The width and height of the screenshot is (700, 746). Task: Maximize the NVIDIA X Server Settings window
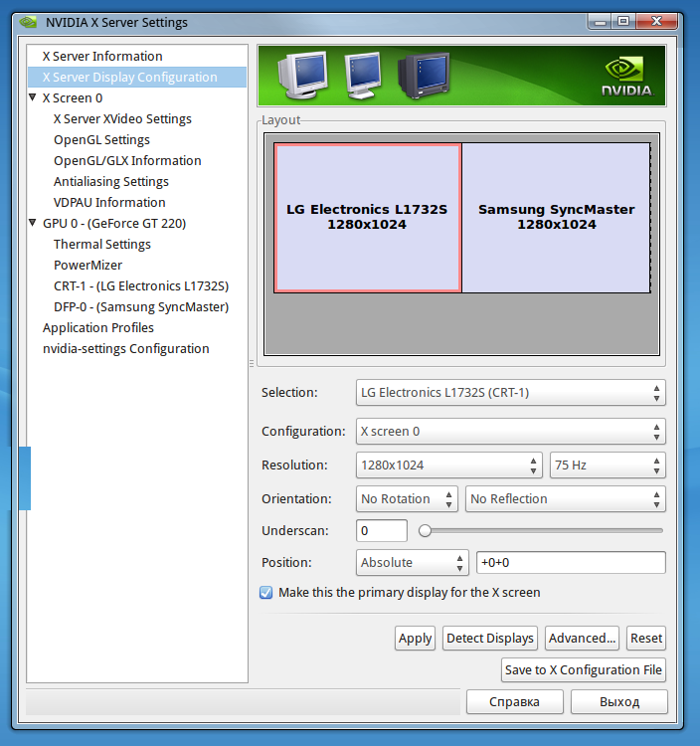623,22
